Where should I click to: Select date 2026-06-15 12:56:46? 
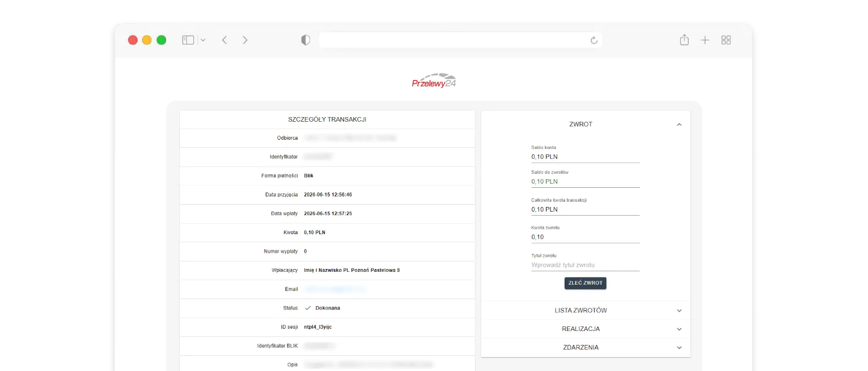click(x=328, y=195)
